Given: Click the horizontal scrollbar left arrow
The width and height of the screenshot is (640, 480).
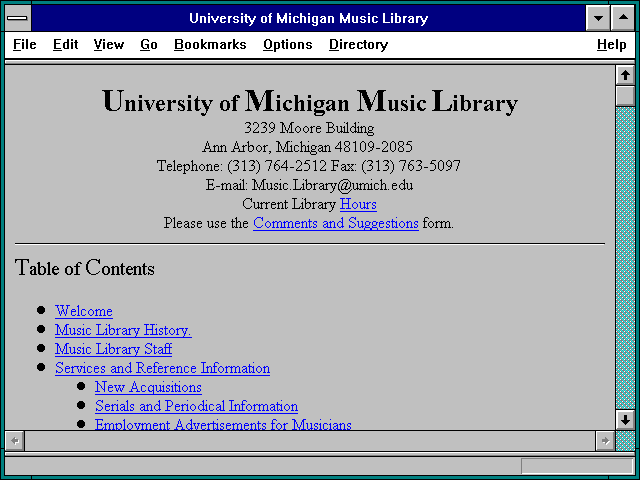Looking at the screenshot, I should [15, 441].
